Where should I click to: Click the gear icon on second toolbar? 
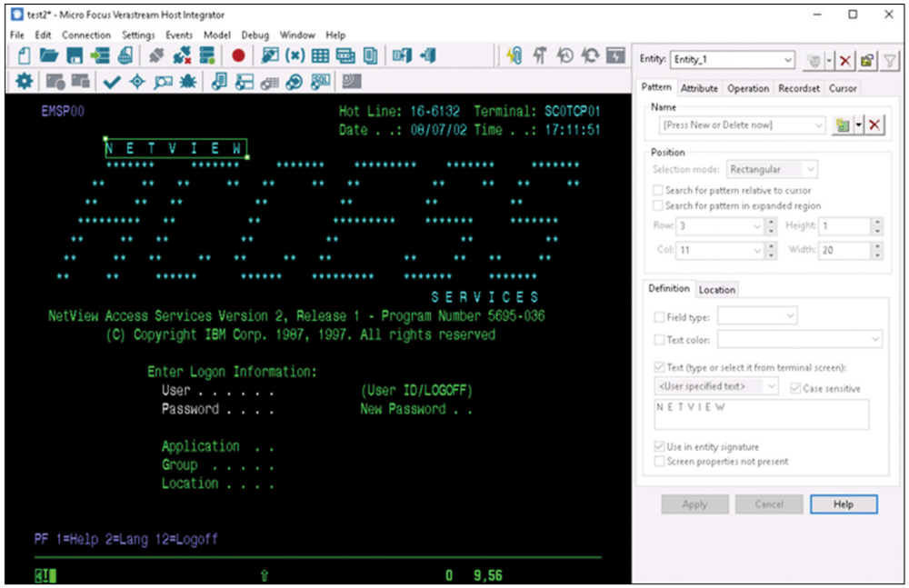[25, 81]
